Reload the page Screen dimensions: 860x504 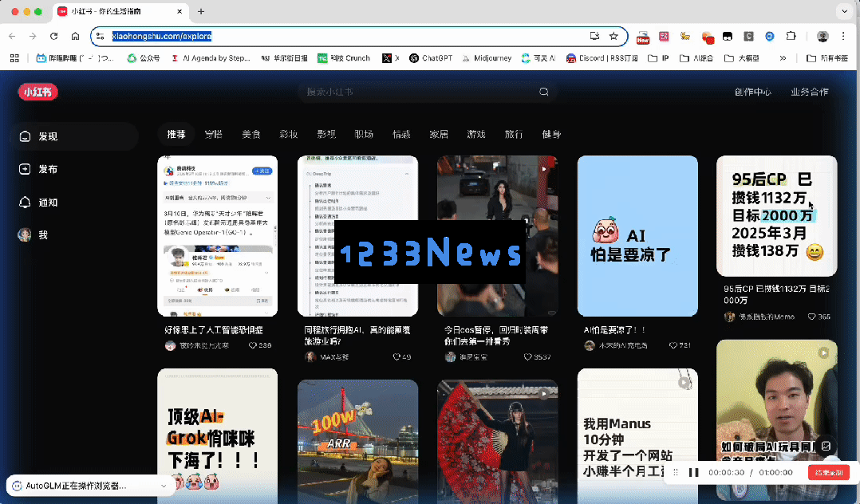pyautogui.click(x=53, y=36)
